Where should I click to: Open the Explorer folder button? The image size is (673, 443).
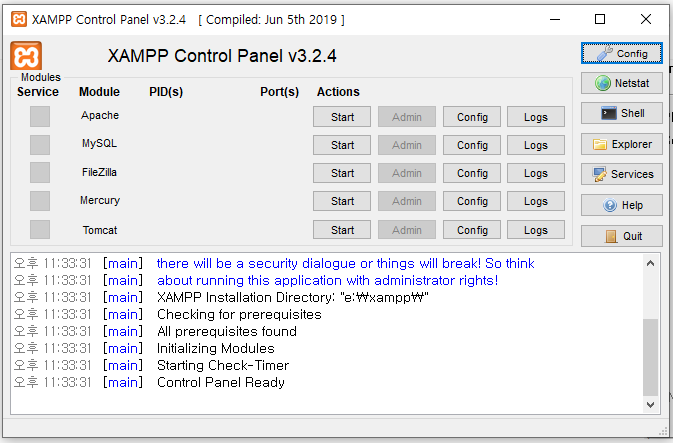[621, 144]
